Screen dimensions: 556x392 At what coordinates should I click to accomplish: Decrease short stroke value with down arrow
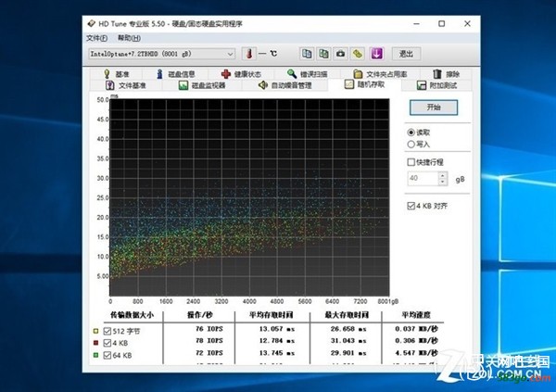tap(443, 182)
